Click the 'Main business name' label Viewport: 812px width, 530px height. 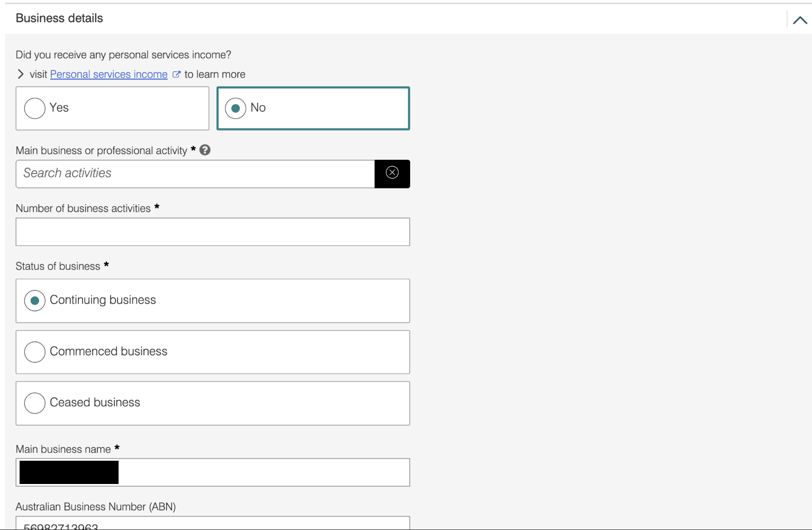pos(64,449)
